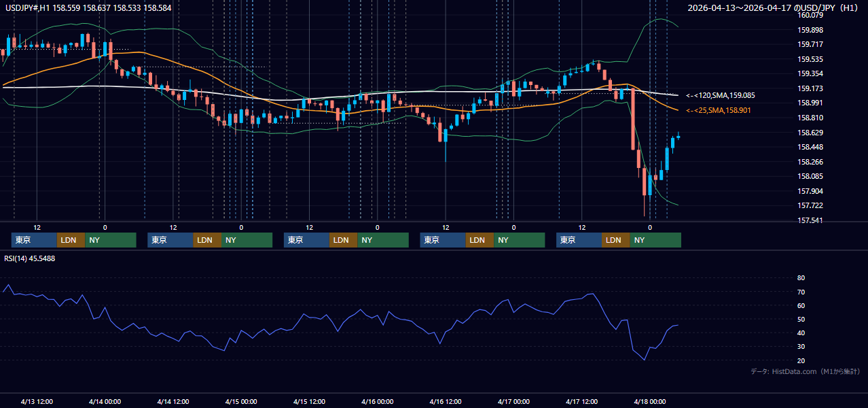This screenshot has width=868, height=408.
Task: Highlight the 東京 session block for 4/17
Action: click(x=579, y=240)
